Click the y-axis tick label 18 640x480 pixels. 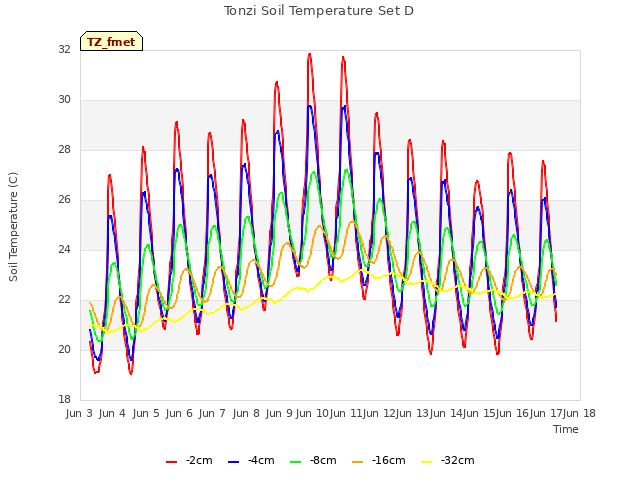(64, 400)
